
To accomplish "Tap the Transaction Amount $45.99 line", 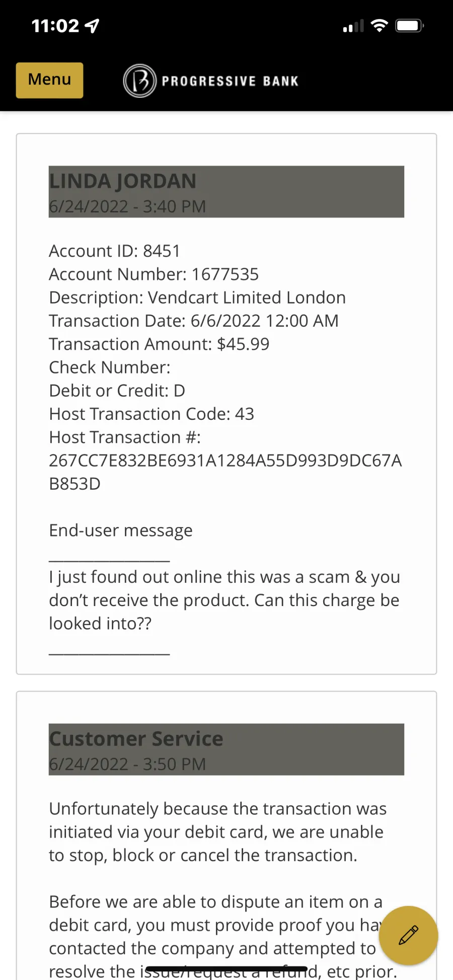I will click(x=159, y=344).
